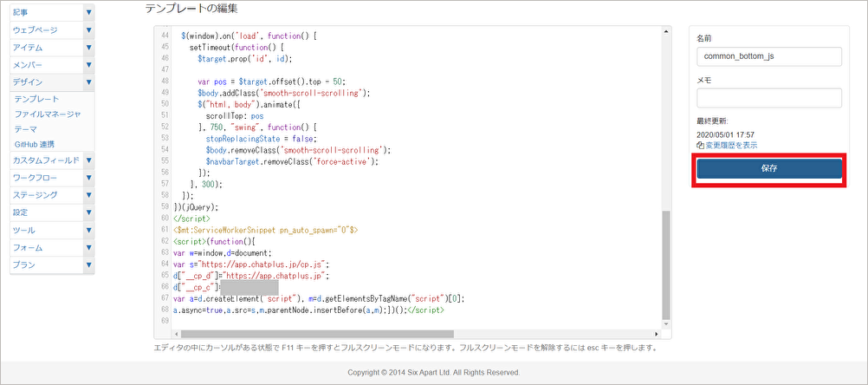
Task: Open the カスタムフィールド sidebar menu
Action: coord(47,160)
